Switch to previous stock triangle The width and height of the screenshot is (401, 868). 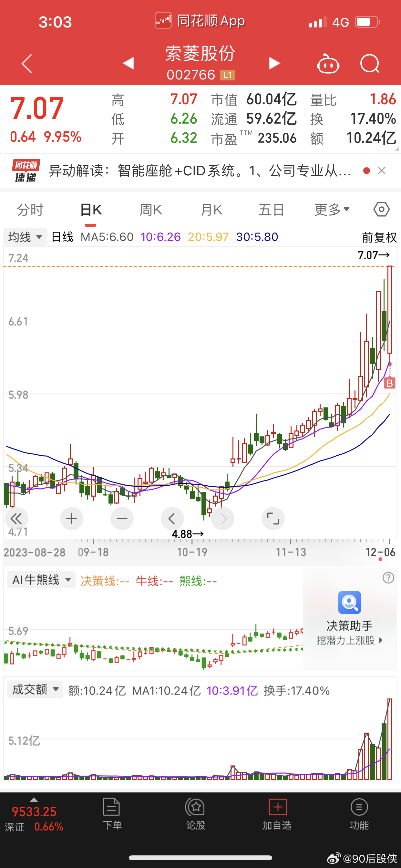(x=129, y=63)
